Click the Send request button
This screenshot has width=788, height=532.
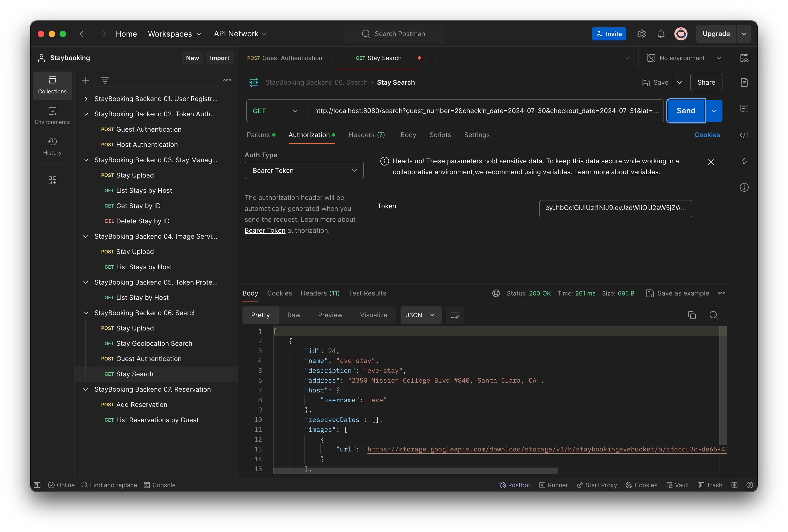(686, 110)
